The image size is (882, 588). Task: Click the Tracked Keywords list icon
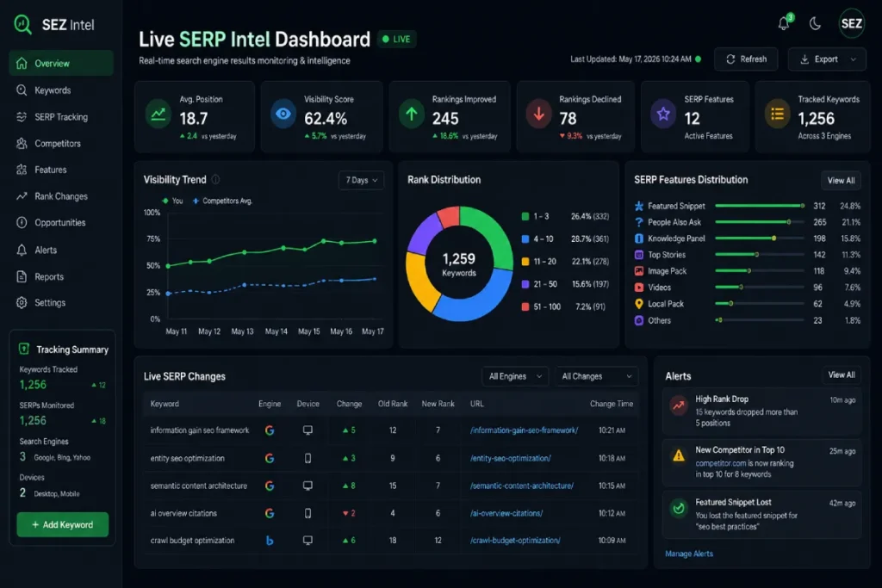tap(778, 114)
